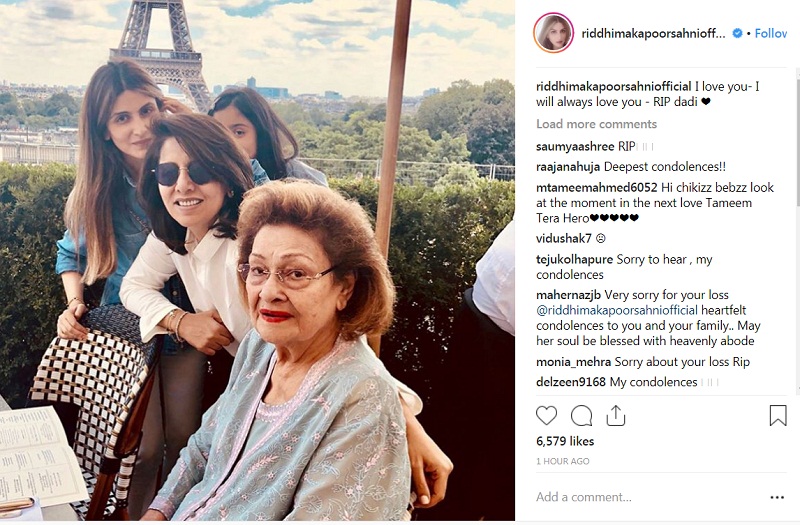Open the 1 hour ago timestamp
800x525 pixels.
(563, 461)
